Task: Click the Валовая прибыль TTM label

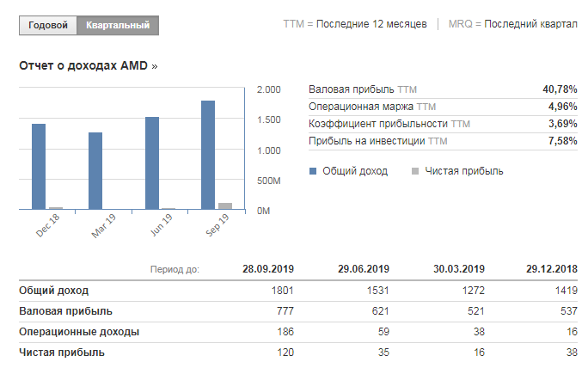Action: coord(363,89)
